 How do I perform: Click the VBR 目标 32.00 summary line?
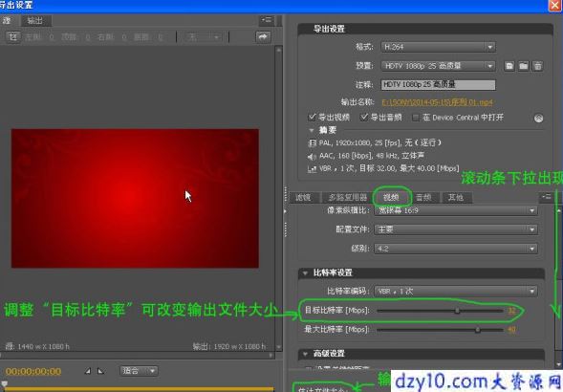tap(383, 168)
